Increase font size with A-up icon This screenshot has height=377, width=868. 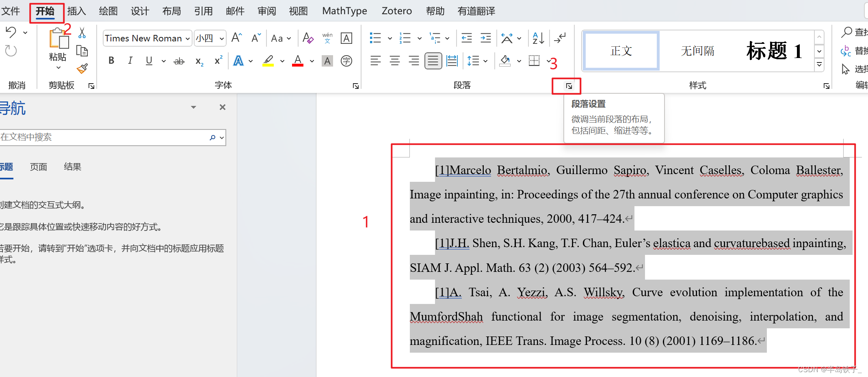click(236, 38)
